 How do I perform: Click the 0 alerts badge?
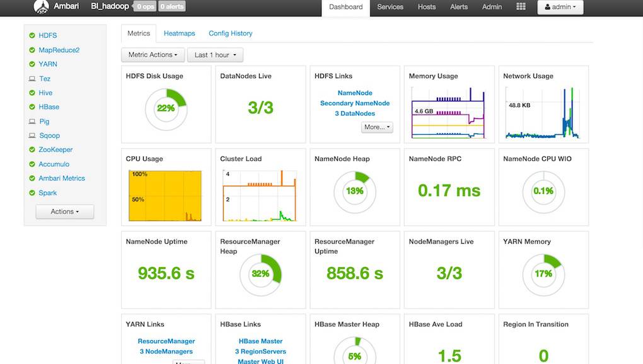coord(172,6)
